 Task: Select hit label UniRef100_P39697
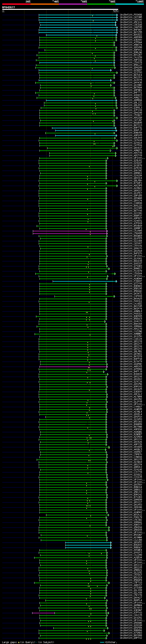pos(131,281)
